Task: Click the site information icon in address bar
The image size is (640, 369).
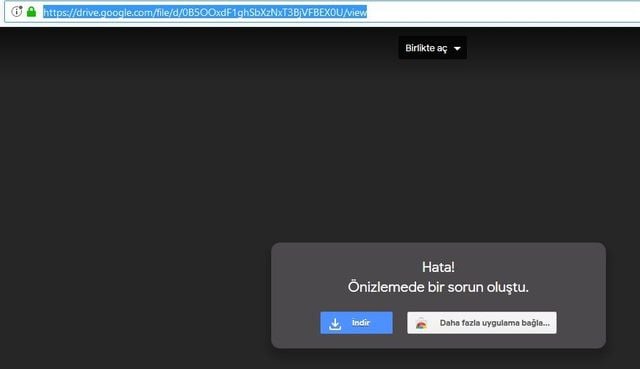Action: click(x=16, y=11)
